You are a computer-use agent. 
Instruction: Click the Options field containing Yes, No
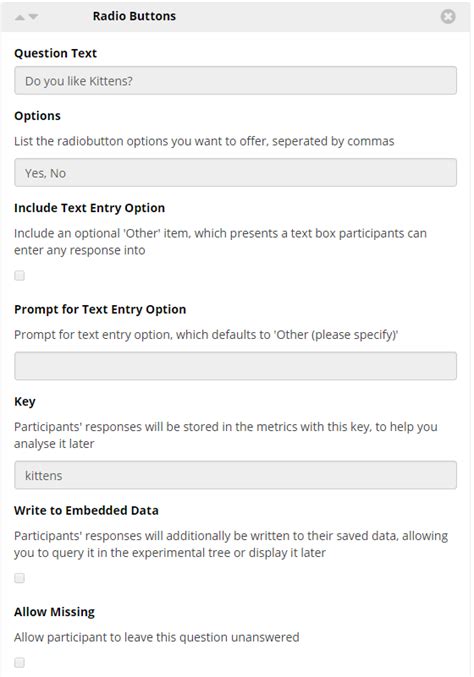(235, 173)
